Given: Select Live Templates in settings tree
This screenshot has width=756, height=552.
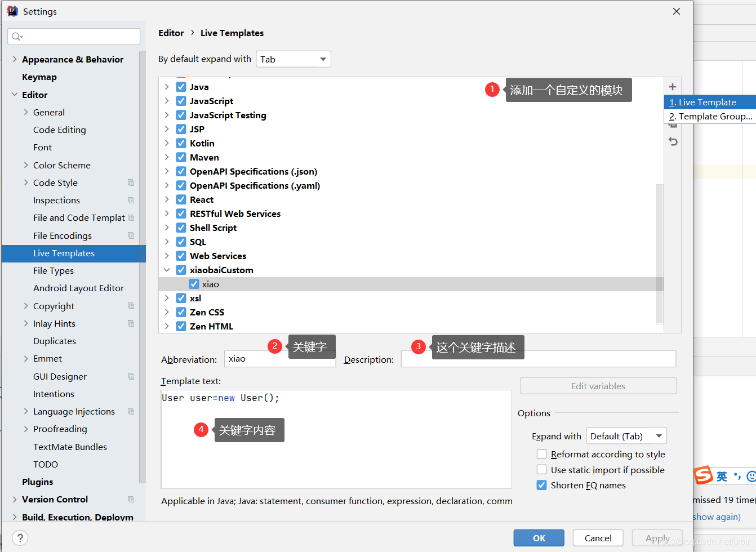Looking at the screenshot, I should pyautogui.click(x=74, y=253).
